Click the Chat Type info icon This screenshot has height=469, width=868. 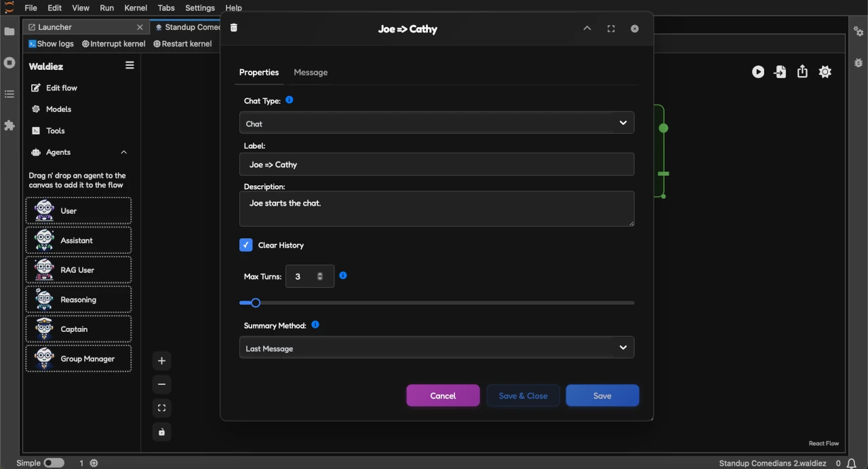pyautogui.click(x=290, y=100)
